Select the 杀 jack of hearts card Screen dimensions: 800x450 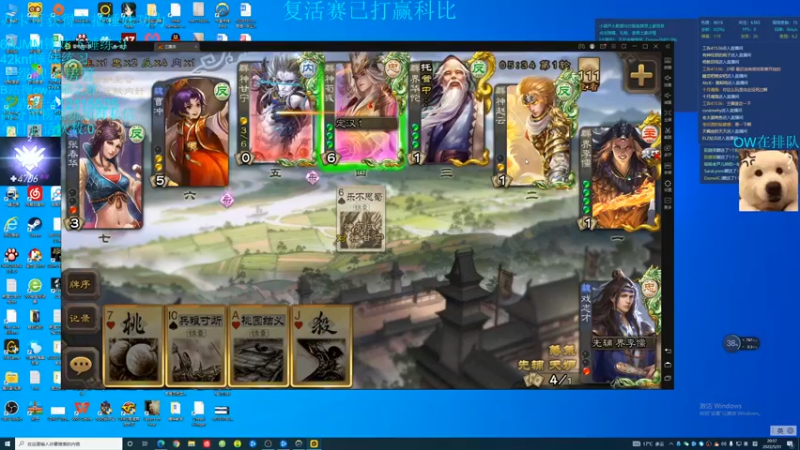321,345
